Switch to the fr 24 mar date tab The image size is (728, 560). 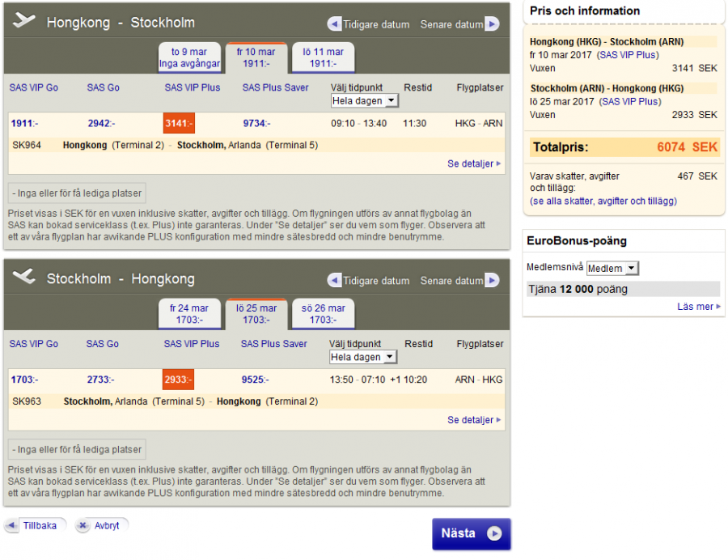point(189,314)
